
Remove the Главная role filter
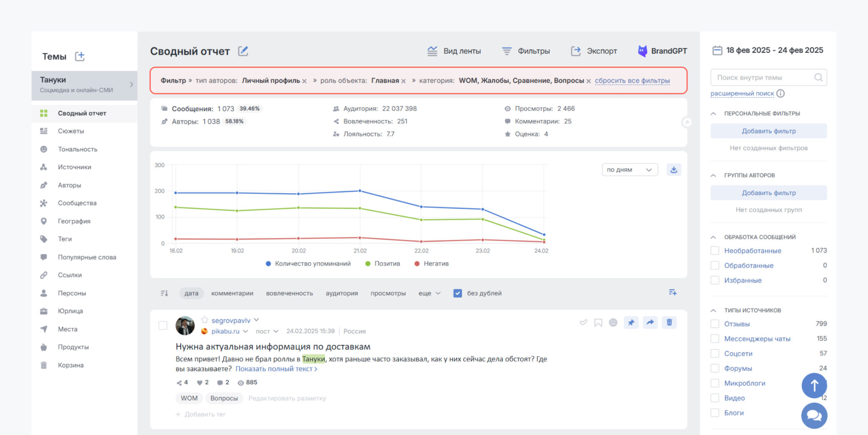coord(403,81)
